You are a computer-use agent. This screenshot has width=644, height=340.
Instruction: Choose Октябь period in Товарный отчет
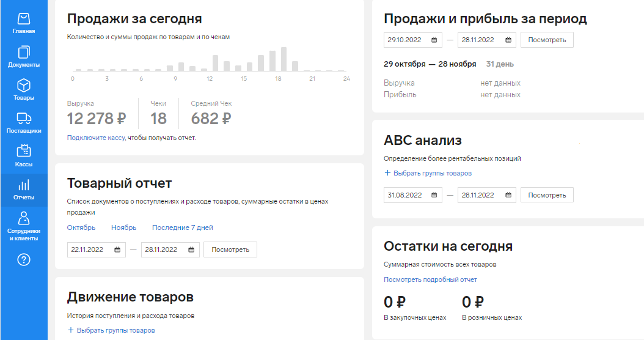pos(81,227)
